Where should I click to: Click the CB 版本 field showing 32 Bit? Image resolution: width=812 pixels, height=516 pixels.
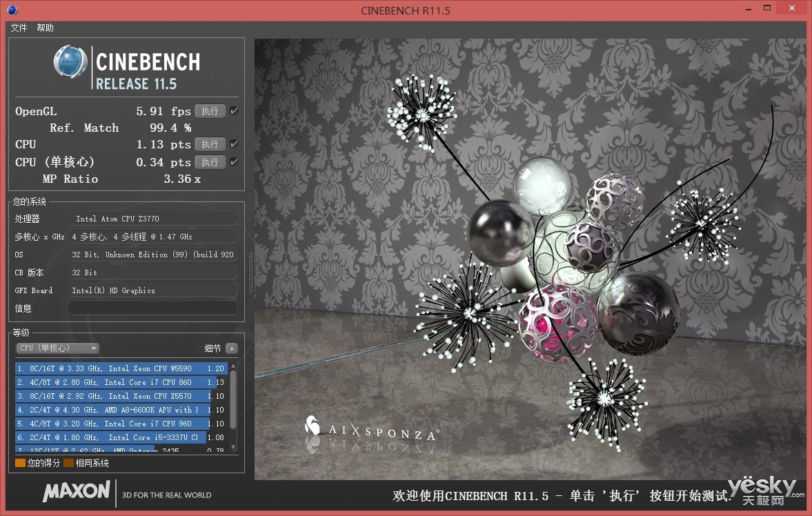[152, 272]
